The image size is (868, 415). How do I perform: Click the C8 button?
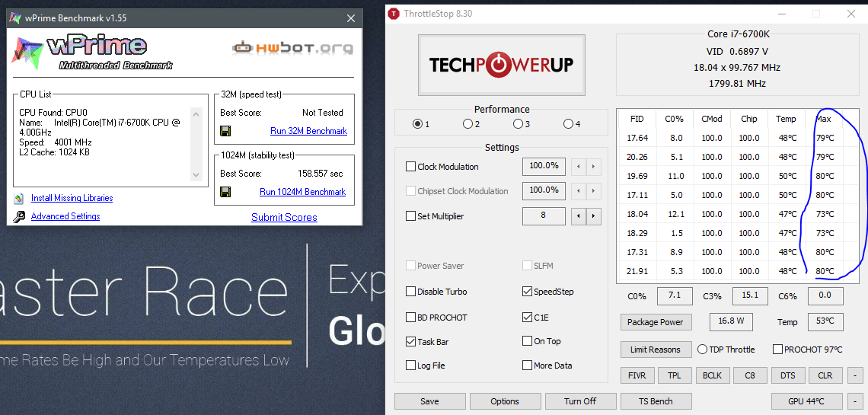[x=749, y=375]
